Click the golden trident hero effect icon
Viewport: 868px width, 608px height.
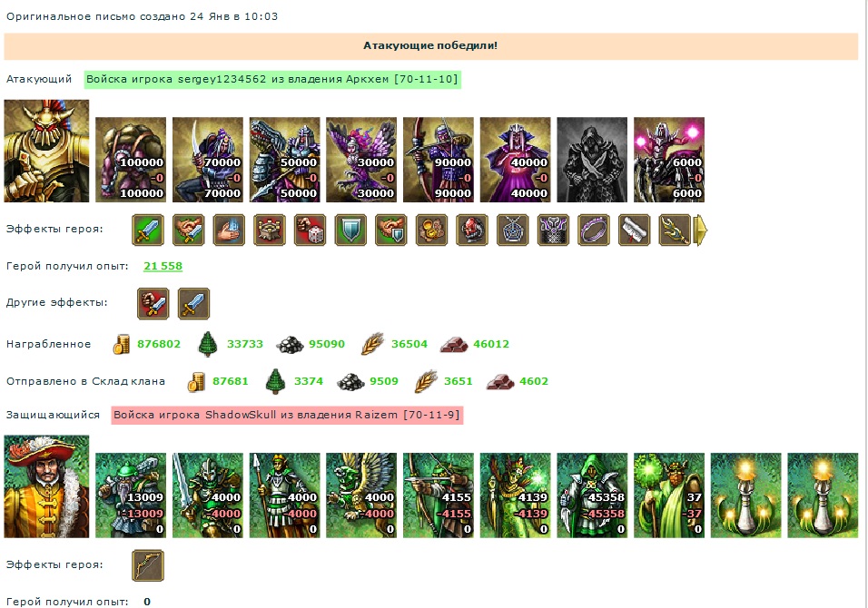coord(675,230)
